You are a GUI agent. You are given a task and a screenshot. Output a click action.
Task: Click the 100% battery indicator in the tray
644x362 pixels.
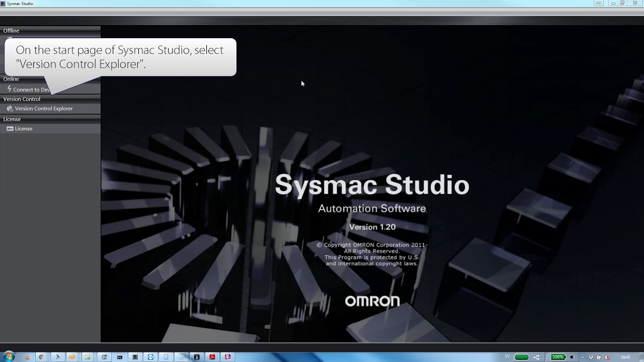click(x=558, y=357)
